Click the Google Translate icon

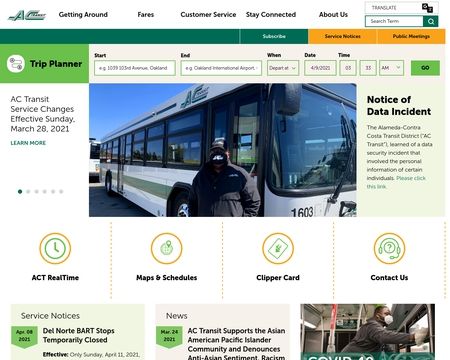(427, 8)
